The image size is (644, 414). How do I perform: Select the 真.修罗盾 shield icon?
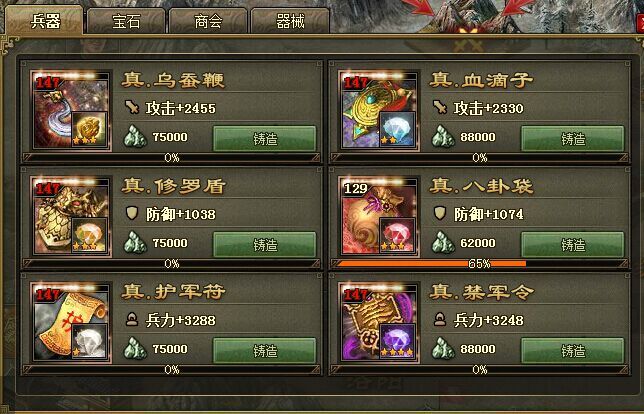click(x=71, y=216)
